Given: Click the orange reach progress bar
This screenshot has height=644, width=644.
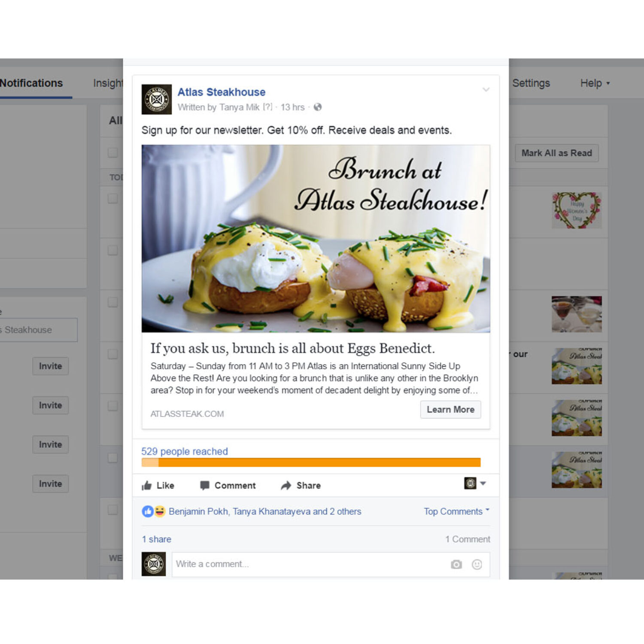Looking at the screenshot, I should pos(311,462).
